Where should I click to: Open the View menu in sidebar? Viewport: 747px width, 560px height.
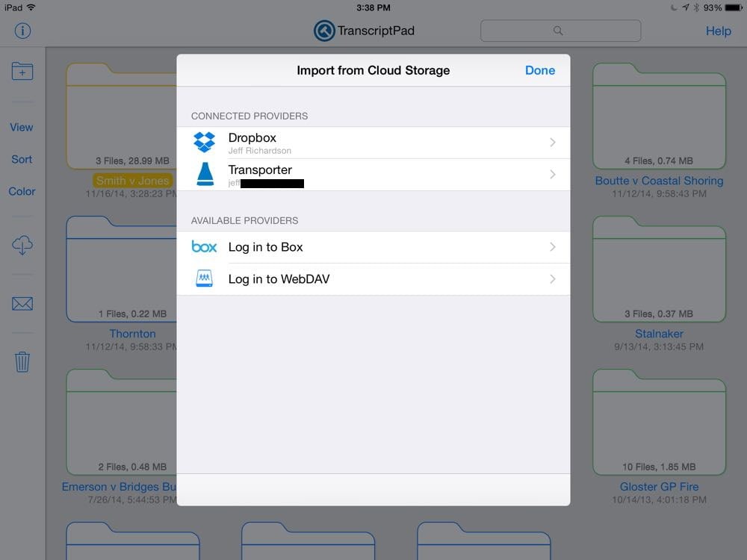tap(22, 127)
